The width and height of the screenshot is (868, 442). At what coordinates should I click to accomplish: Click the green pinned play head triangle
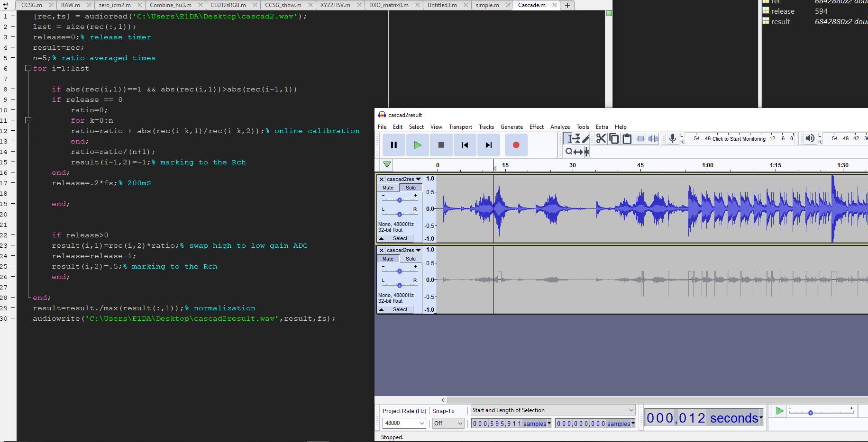pos(387,165)
